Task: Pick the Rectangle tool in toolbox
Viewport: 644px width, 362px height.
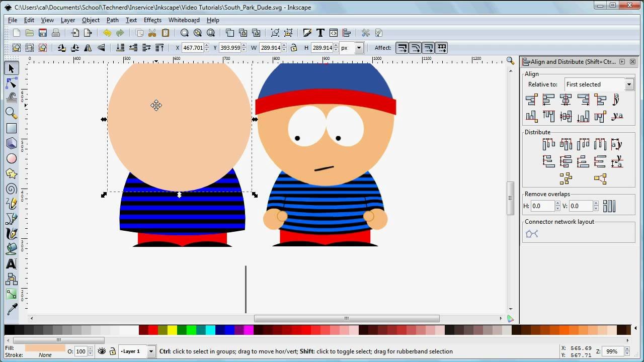Action: click(x=11, y=129)
